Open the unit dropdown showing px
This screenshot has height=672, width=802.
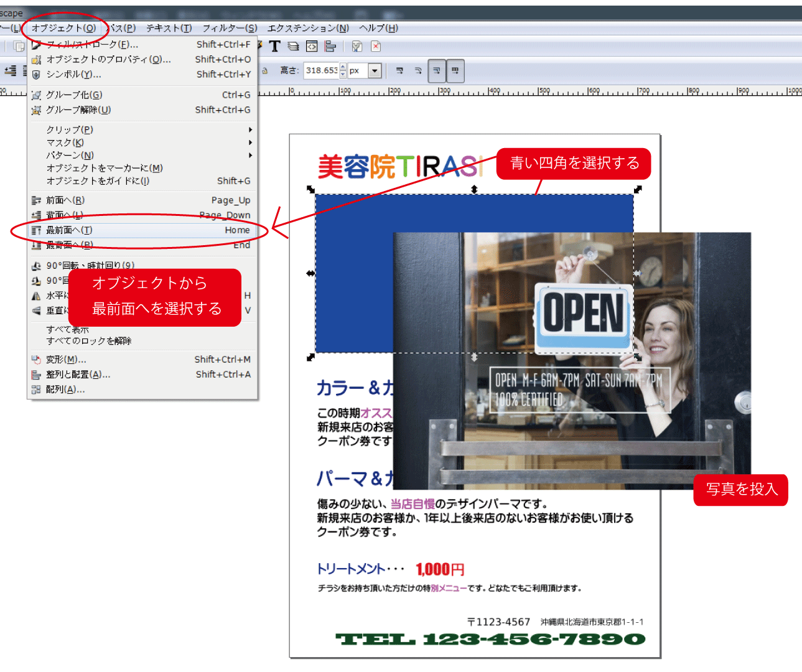tap(364, 71)
